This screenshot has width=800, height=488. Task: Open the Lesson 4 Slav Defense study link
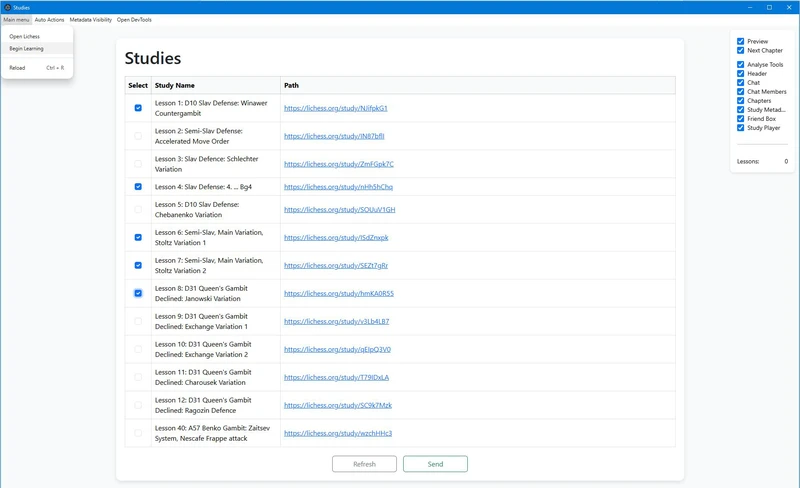[338, 186]
